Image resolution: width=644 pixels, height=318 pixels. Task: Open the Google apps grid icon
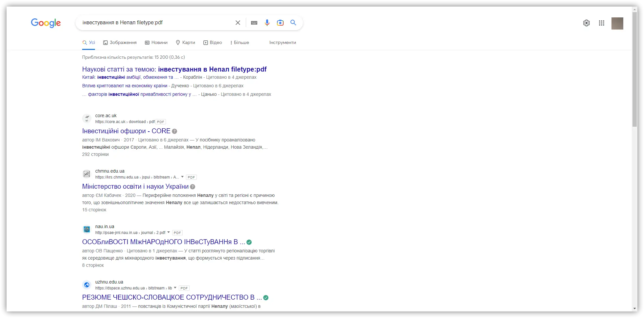pyautogui.click(x=602, y=23)
